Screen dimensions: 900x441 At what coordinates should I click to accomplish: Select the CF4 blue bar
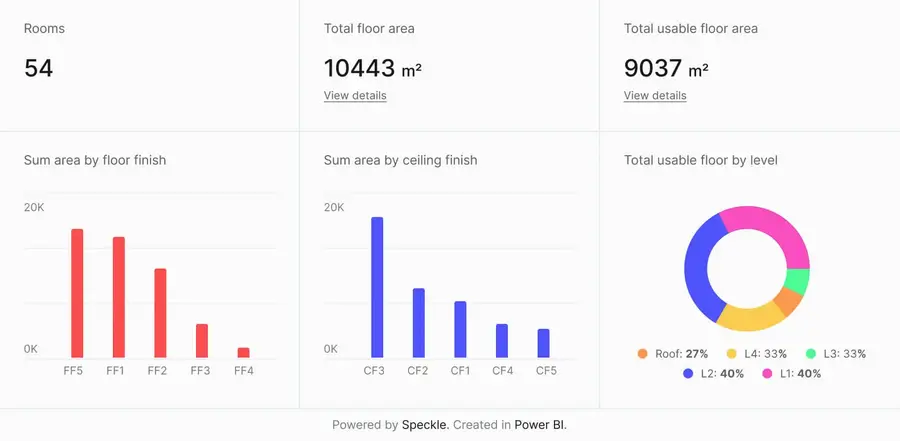(502, 341)
